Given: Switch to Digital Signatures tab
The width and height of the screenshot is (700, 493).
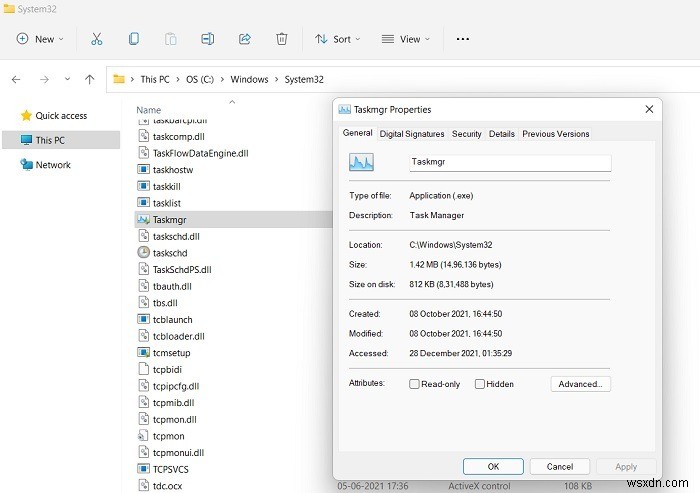Looking at the screenshot, I should [412, 134].
